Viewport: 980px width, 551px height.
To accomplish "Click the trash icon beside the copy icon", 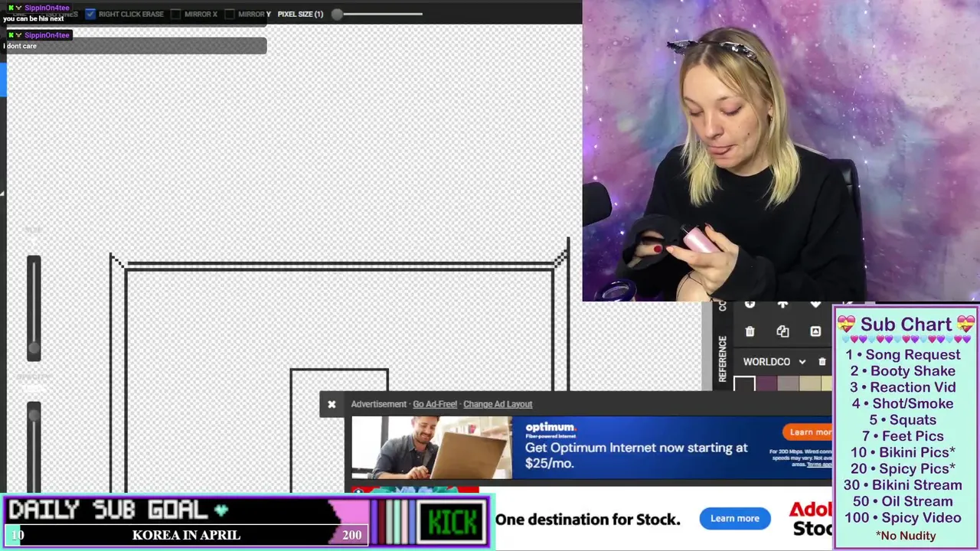I will coord(750,331).
